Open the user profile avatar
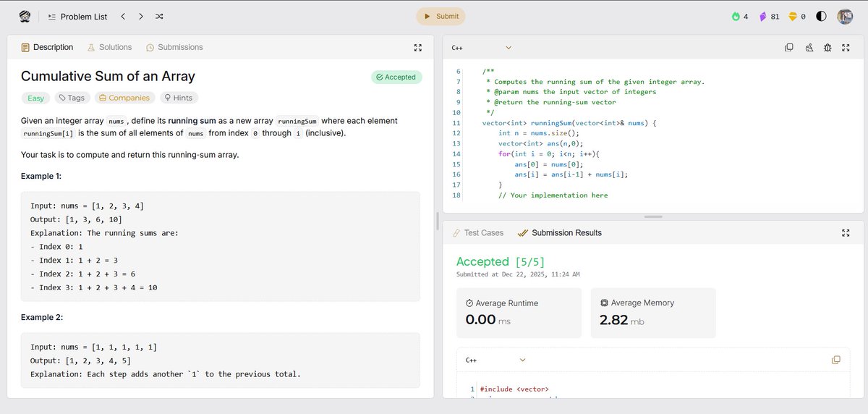Viewport: 868px width, 414px height. point(845,16)
